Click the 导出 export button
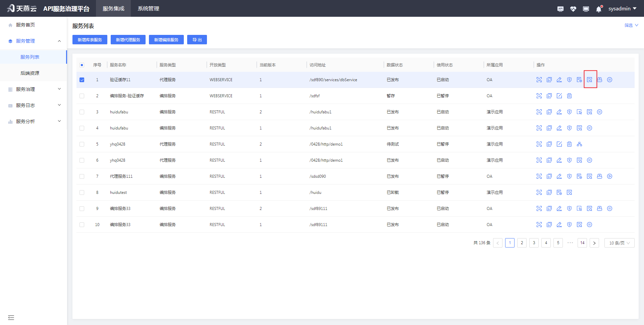 (x=197, y=40)
